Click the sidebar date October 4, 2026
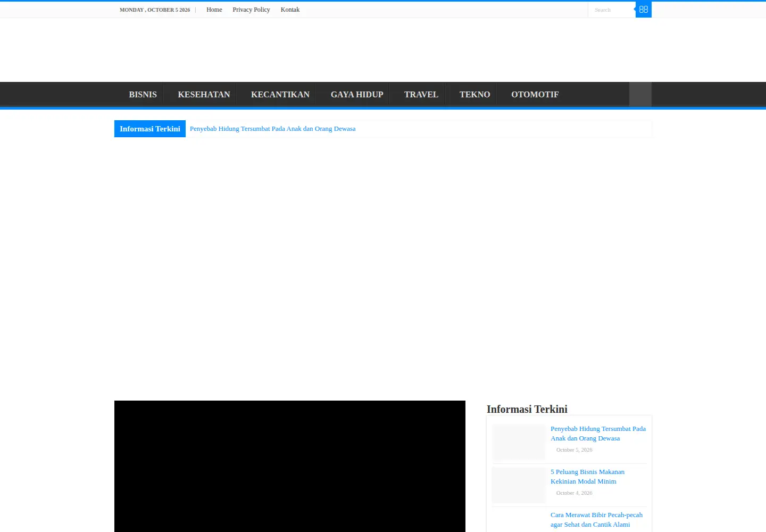The height and width of the screenshot is (532, 766). (x=574, y=493)
